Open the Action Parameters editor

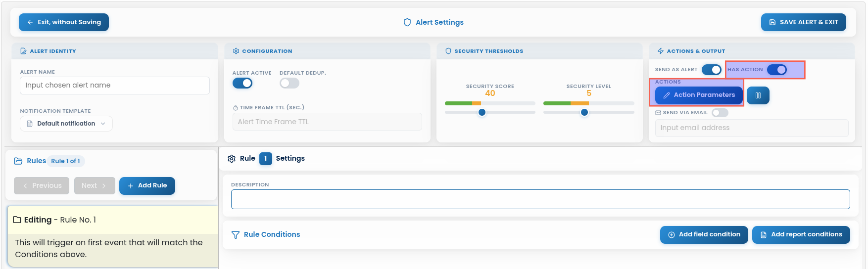[699, 95]
